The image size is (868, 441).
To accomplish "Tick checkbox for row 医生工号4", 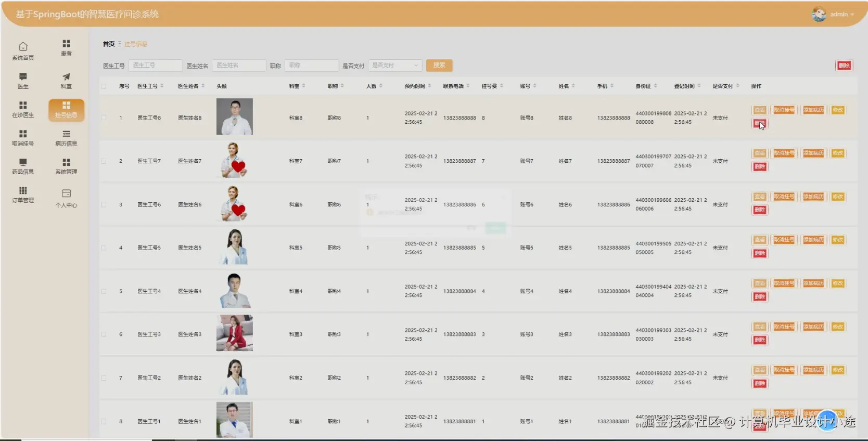I will click(104, 291).
